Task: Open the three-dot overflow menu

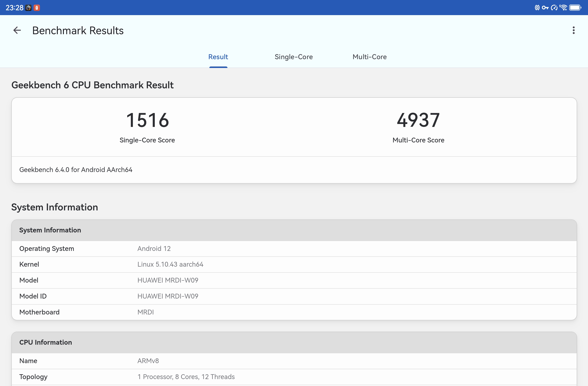Action: pyautogui.click(x=574, y=30)
